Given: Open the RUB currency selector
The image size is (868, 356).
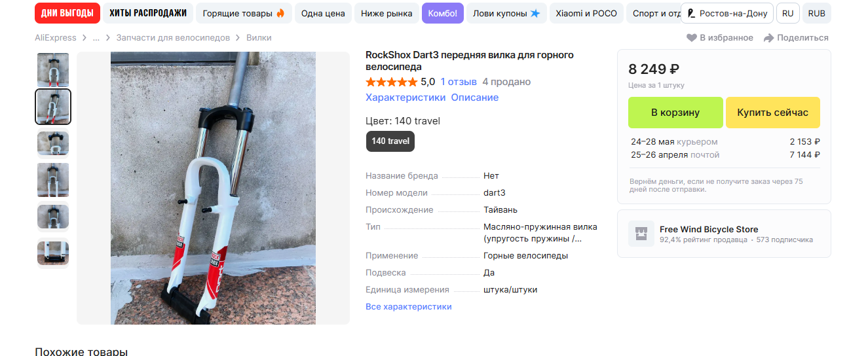Looking at the screenshot, I should point(816,13).
